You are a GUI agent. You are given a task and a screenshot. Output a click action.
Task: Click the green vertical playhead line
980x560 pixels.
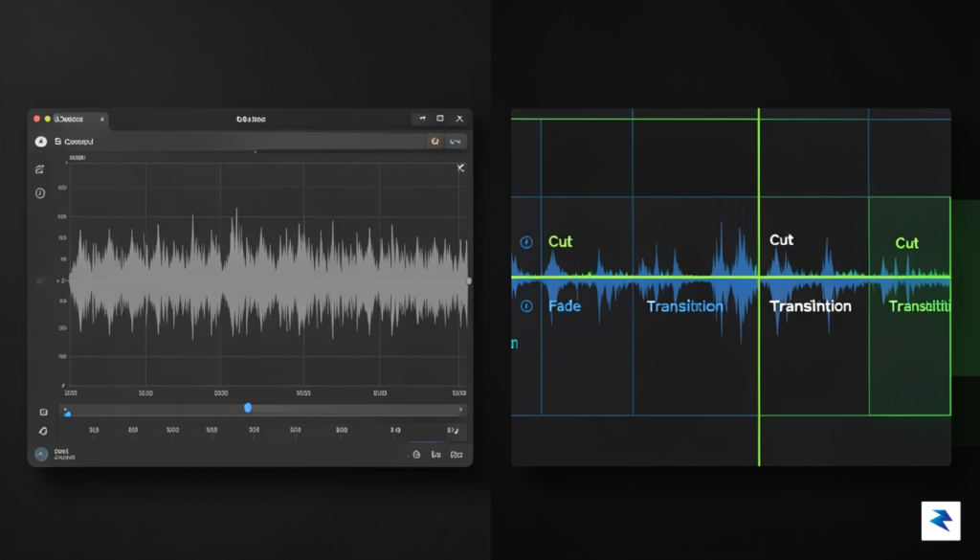coord(759,287)
